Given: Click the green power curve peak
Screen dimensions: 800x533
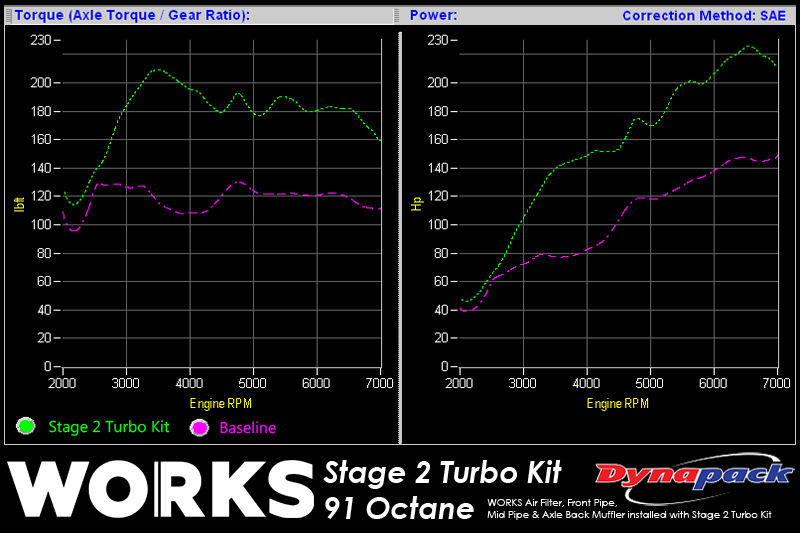Looking at the screenshot, I should [748, 46].
